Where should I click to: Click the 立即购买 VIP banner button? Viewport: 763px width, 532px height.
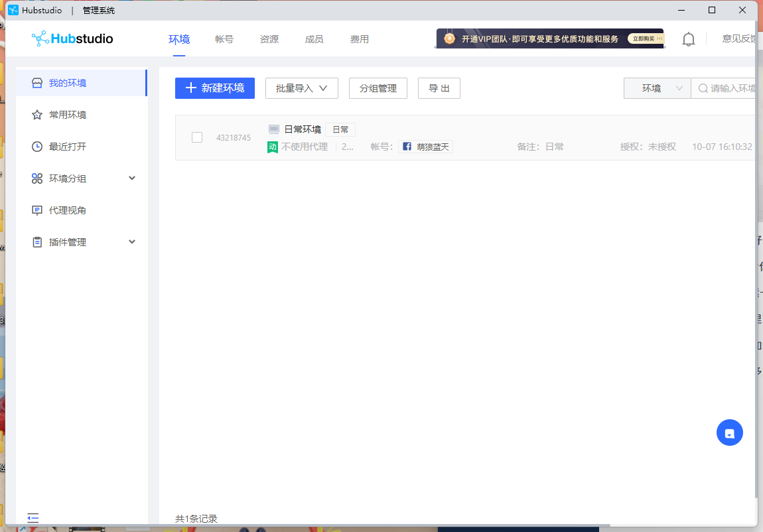646,38
